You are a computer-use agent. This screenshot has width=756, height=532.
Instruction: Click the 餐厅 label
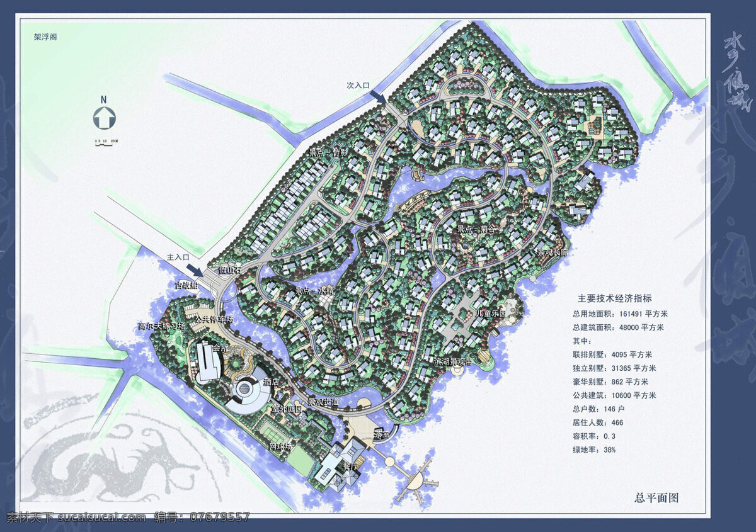coord(351,467)
